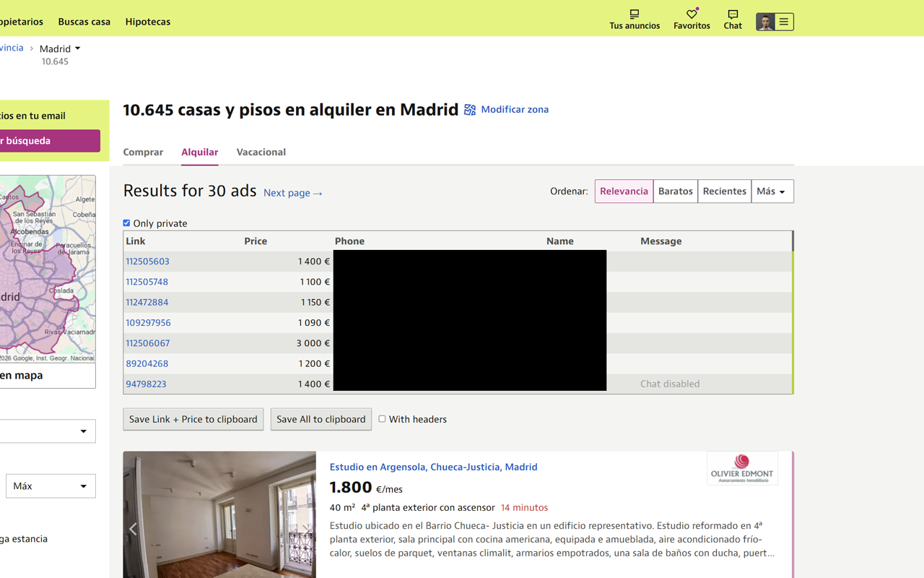Click Save Link + Price to clipboard
924x578 pixels.
click(193, 419)
